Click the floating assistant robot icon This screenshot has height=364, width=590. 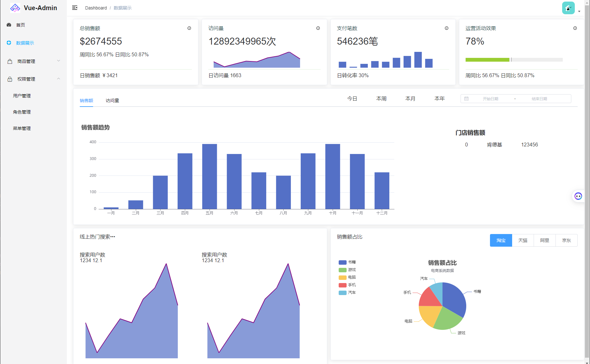coord(578,196)
